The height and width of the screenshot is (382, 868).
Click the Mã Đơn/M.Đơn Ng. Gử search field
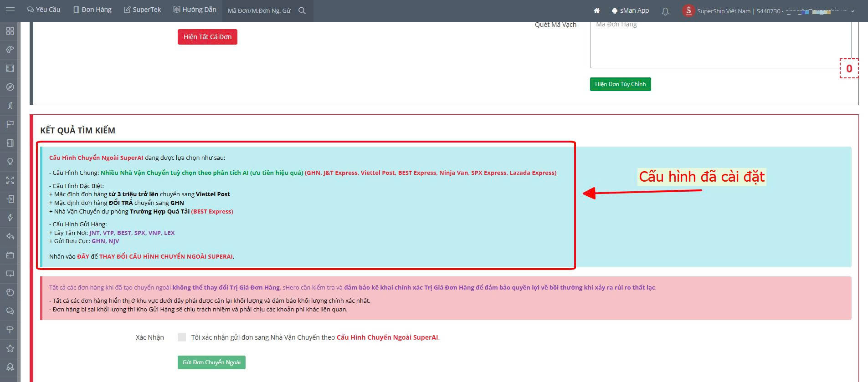click(260, 10)
